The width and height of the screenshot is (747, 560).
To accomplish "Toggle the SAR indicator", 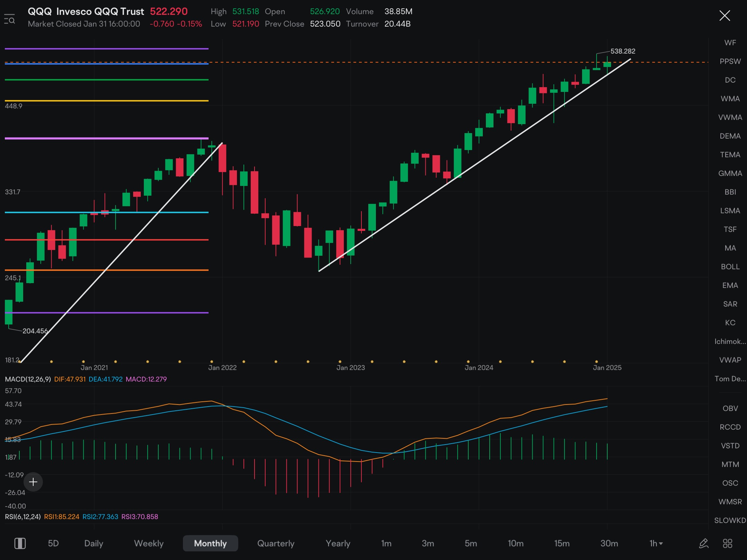I will click(730, 304).
